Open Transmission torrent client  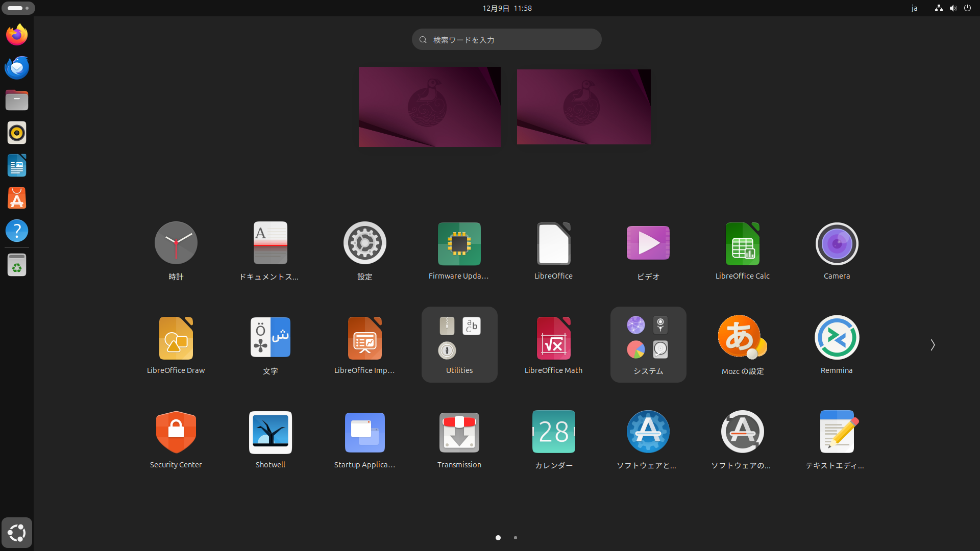pos(459,432)
